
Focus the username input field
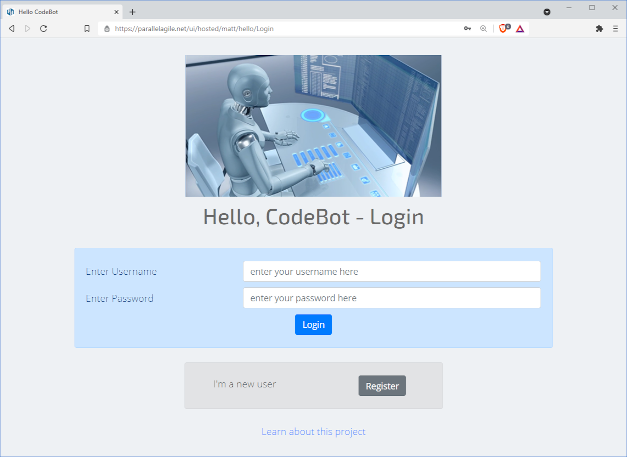(x=391, y=271)
